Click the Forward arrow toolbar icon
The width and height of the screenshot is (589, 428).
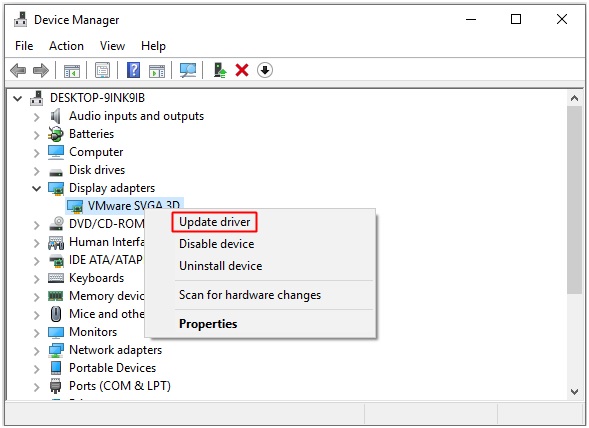pyautogui.click(x=41, y=70)
